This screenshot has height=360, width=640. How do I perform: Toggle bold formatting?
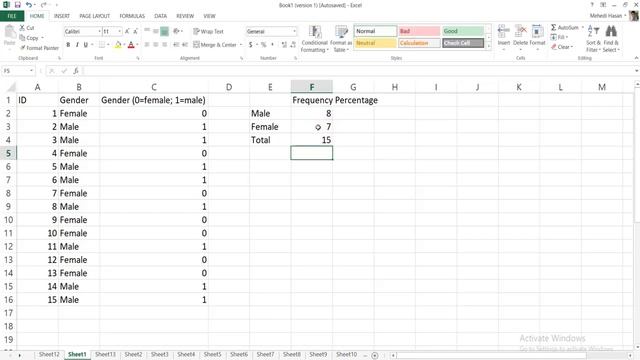pyautogui.click(x=68, y=44)
